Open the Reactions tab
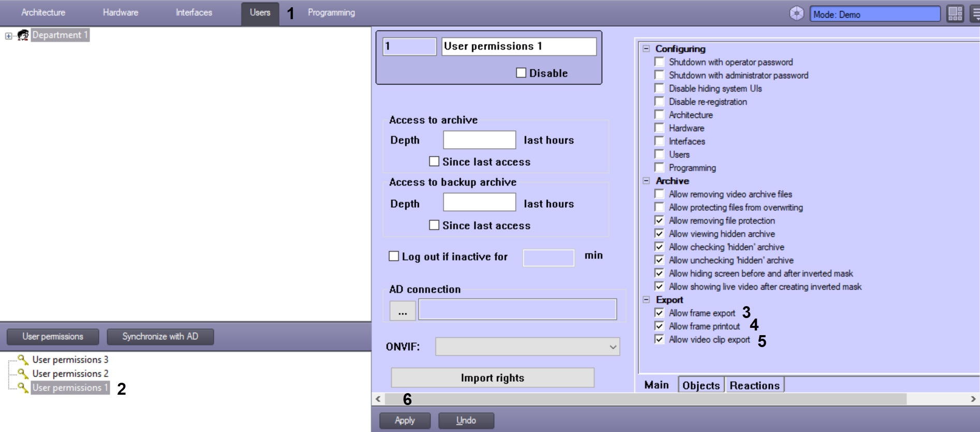Image resolution: width=980 pixels, height=432 pixels. pos(754,385)
